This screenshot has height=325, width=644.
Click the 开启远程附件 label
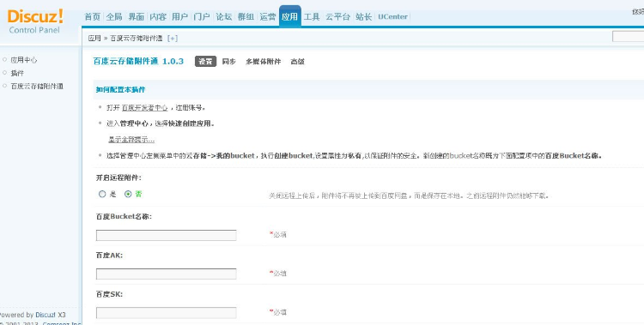[118, 178]
